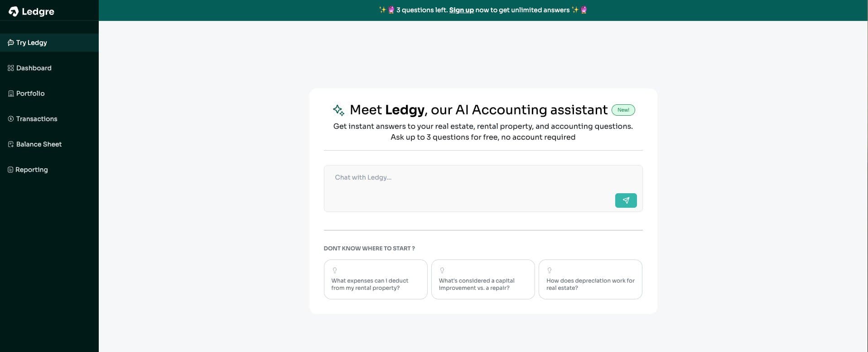Viewport: 868px width, 352px height.
Task: Open the Sign up link in the banner
Action: [x=461, y=10]
